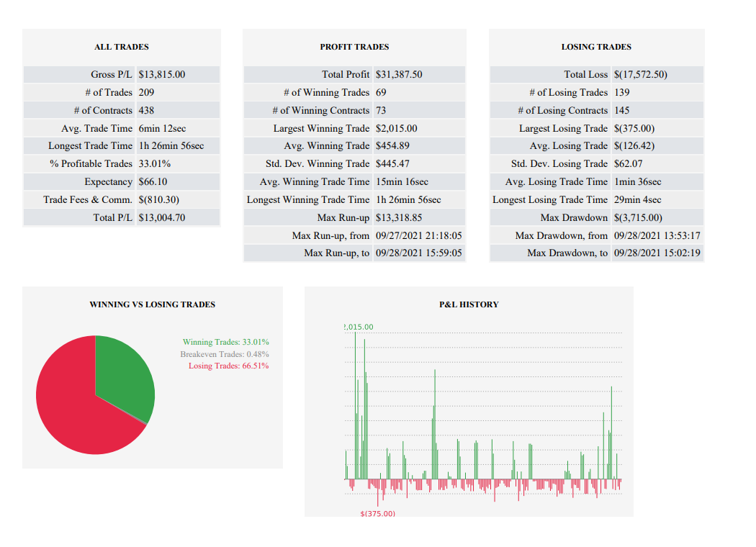Viewport: 756px width, 547px height.
Task: Click Largest Winning Trade value $2,015.00
Action: point(396,128)
